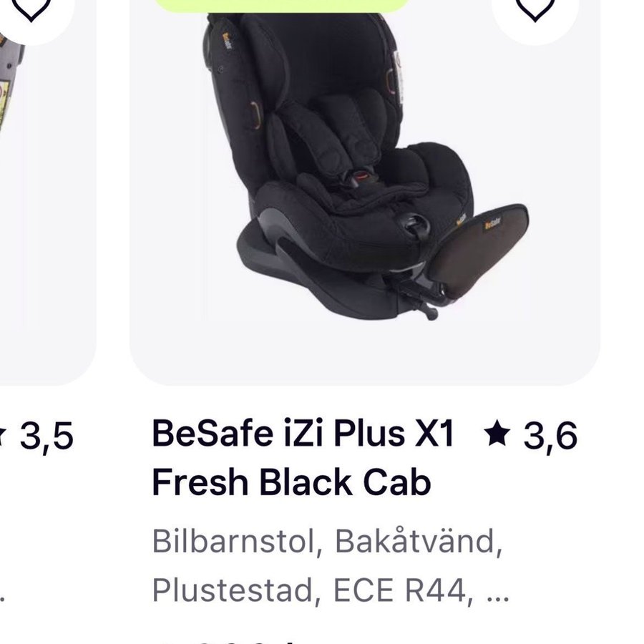Tap the heart icon on the left product card
Viewport: 644px width, 644px height.
click(x=31, y=8)
